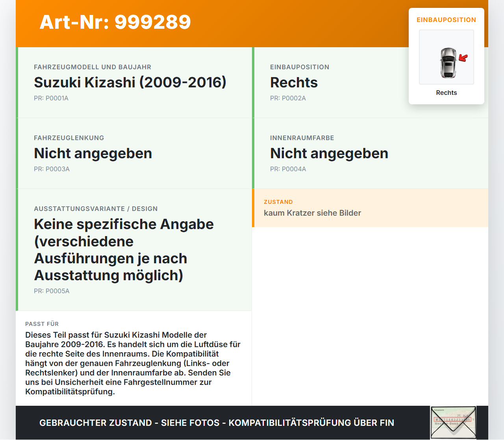Select the PR: P0001A code text
Screen dimensions: 504x440
click(51, 98)
